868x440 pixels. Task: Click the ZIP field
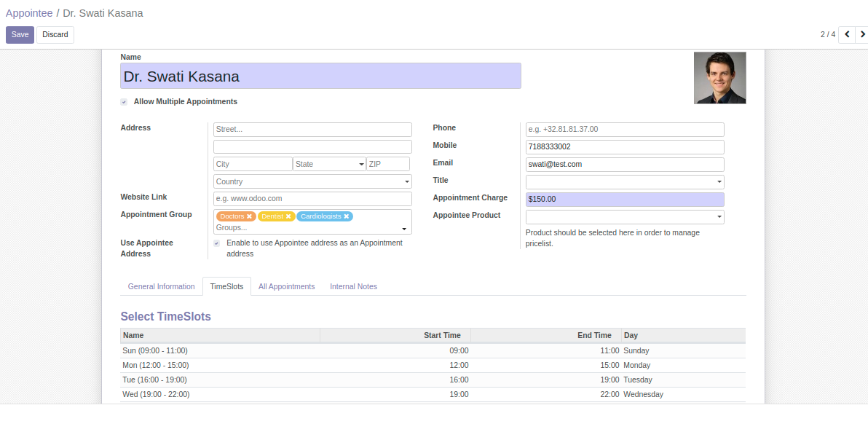pyautogui.click(x=388, y=164)
